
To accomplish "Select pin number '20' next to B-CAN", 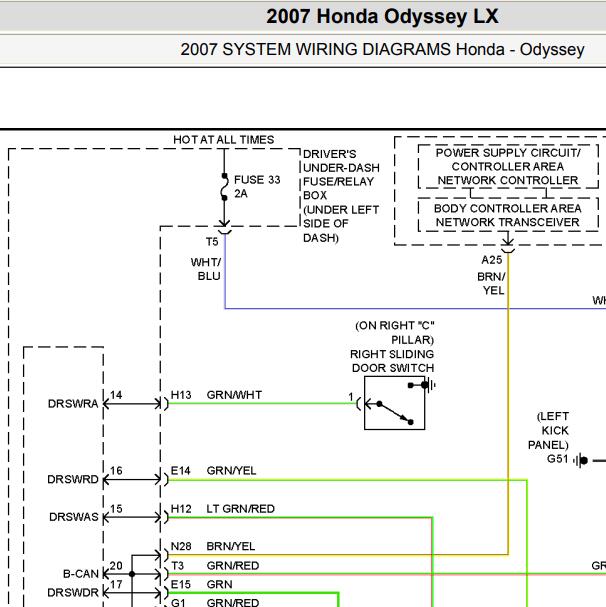I will pos(116,566).
